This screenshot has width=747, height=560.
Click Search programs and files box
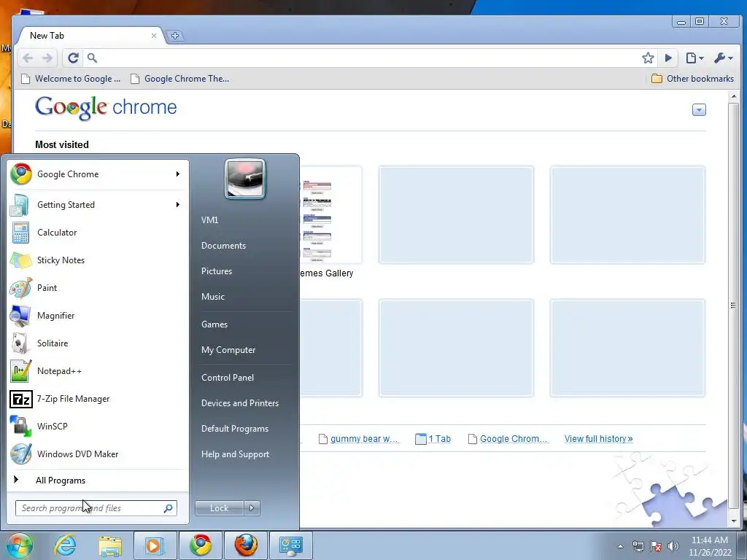(x=96, y=508)
